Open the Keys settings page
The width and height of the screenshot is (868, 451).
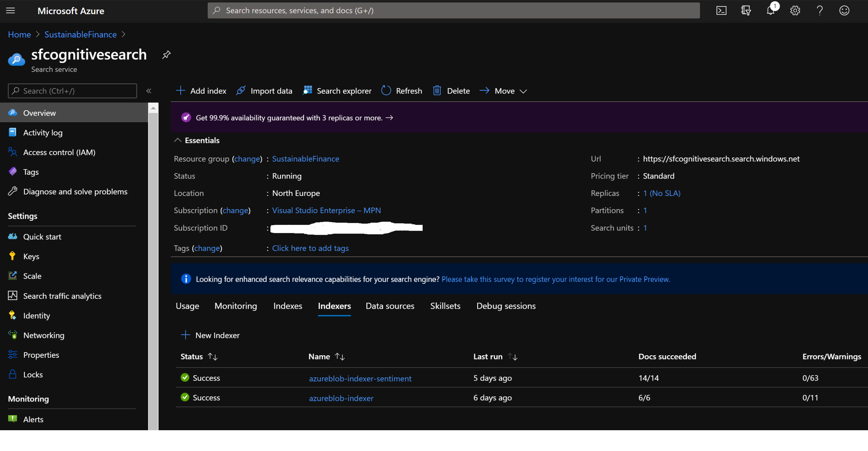tap(31, 256)
